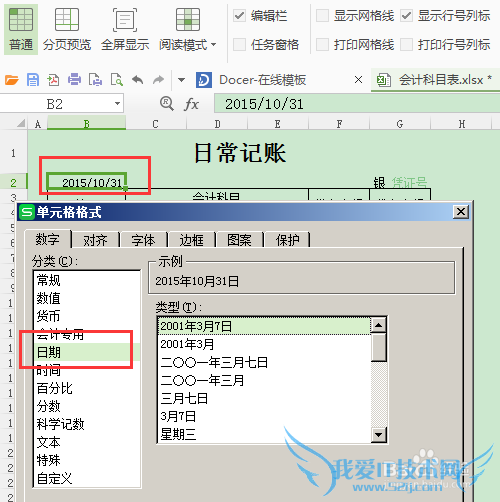Select category 科学记数
Screen dimensions: 500x502
click(87, 424)
